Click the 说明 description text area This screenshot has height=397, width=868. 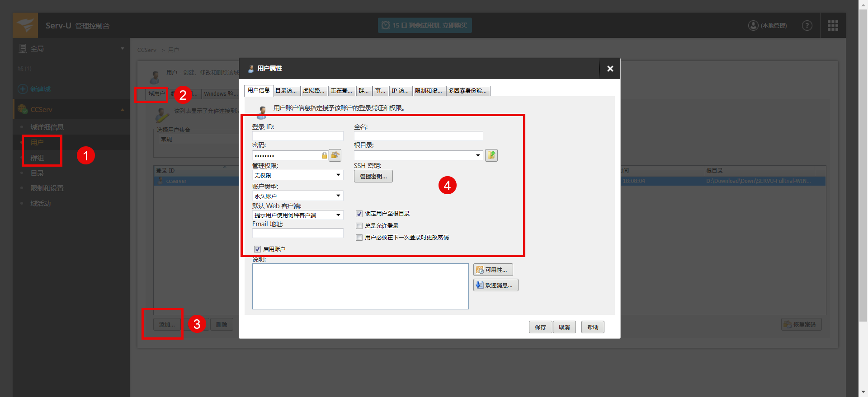coord(360,286)
